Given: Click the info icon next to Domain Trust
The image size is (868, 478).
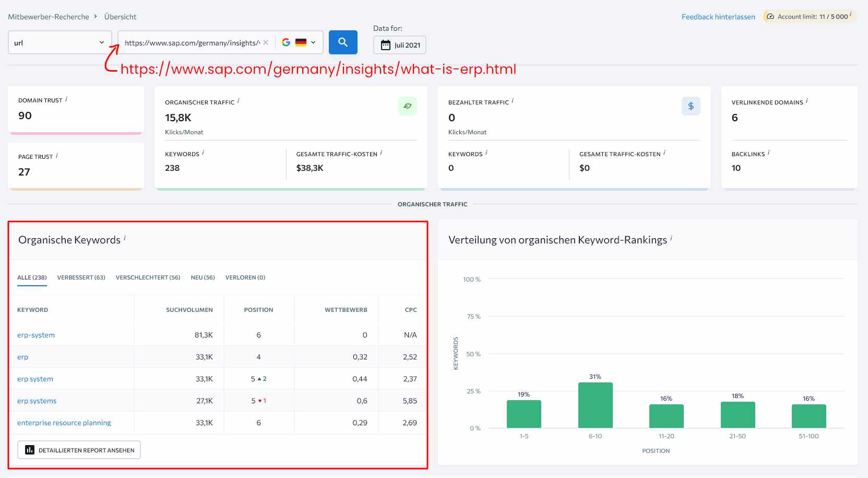Looking at the screenshot, I should pyautogui.click(x=66, y=99).
